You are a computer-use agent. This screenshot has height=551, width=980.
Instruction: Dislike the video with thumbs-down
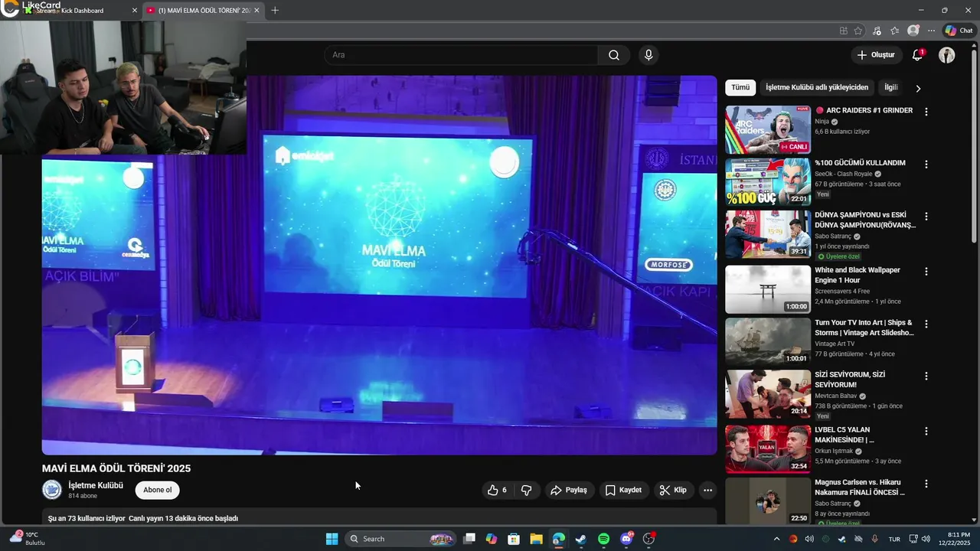pyautogui.click(x=526, y=490)
